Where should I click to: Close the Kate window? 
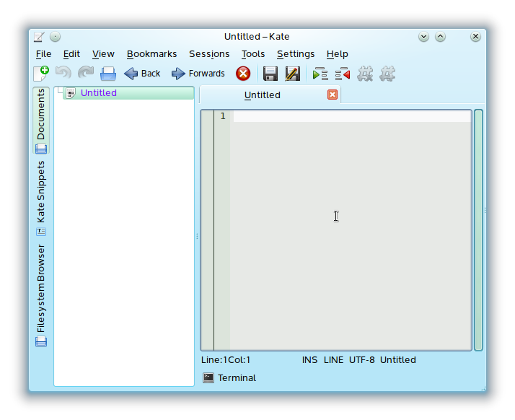475,37
